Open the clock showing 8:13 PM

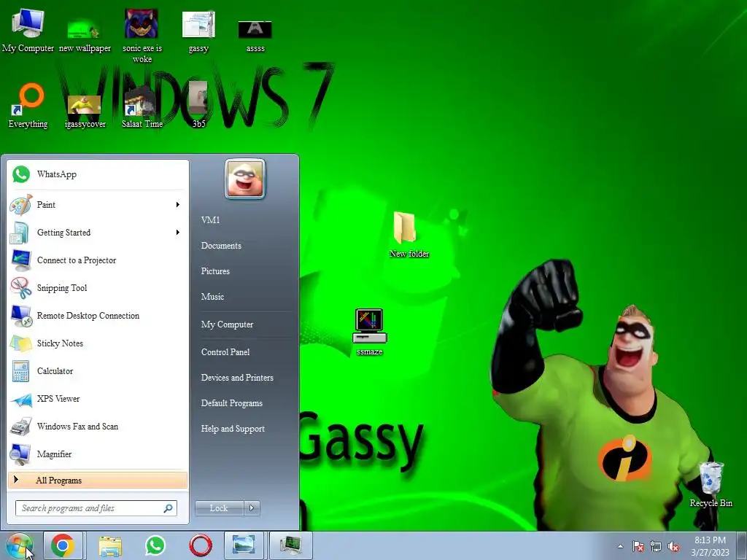[x=710, y=546]
